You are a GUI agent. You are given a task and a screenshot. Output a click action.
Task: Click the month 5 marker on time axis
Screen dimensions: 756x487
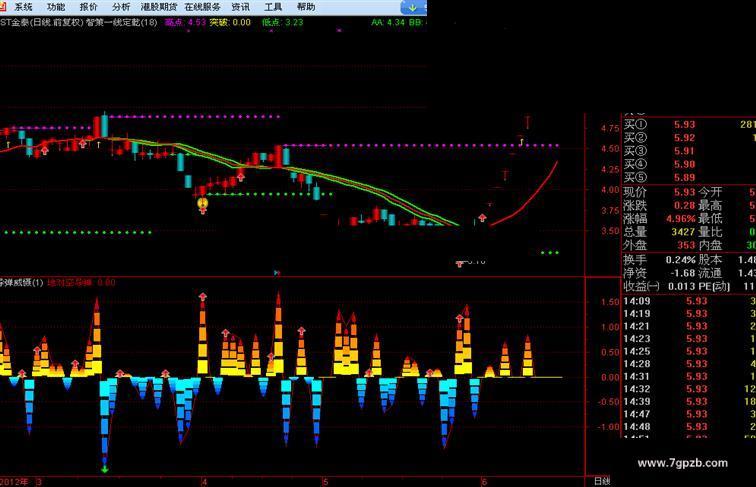325,482
